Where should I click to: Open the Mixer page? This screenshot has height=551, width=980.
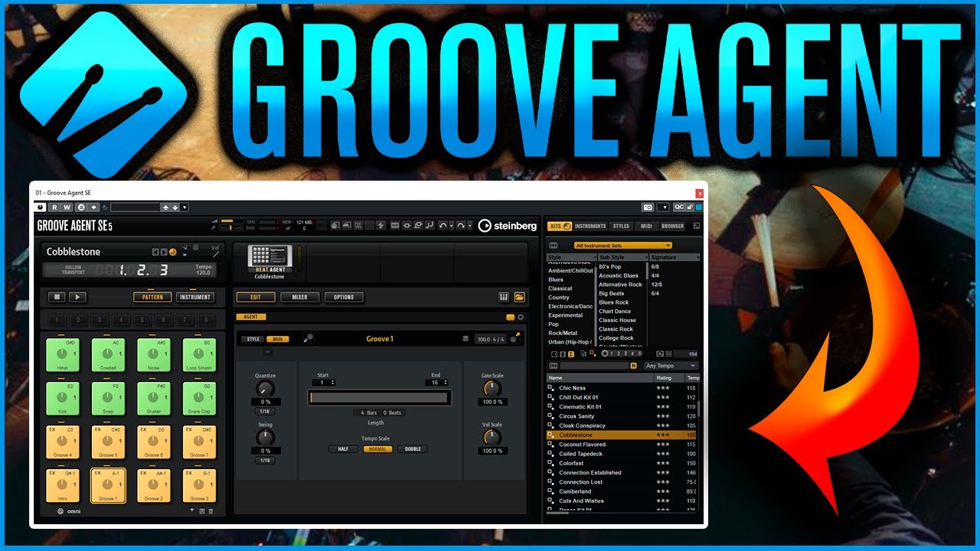click(299, 297)
